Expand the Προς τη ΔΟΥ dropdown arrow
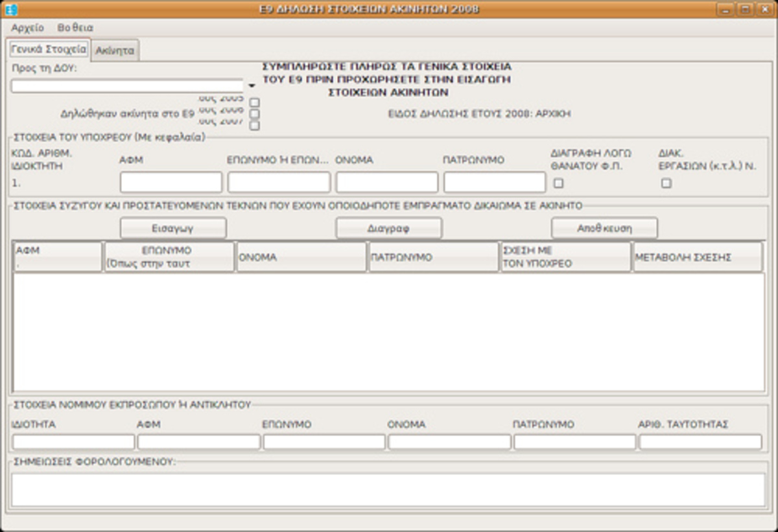Viewport: 778px width, 532px height. click(x=252, y=86)
